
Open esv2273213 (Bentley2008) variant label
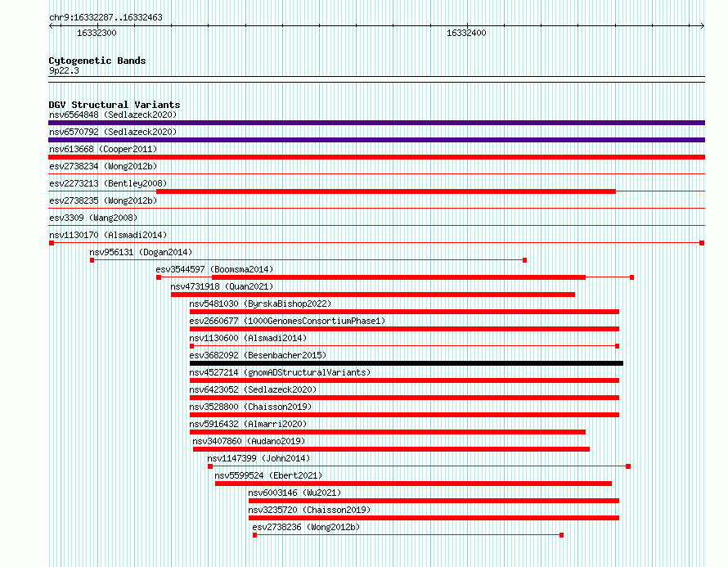coord(108,183)
